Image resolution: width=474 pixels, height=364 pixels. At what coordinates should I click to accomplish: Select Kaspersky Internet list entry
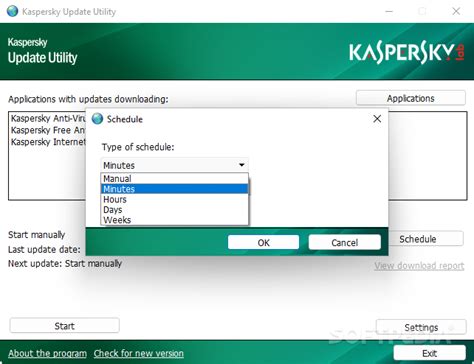click(x=48, y=142)
